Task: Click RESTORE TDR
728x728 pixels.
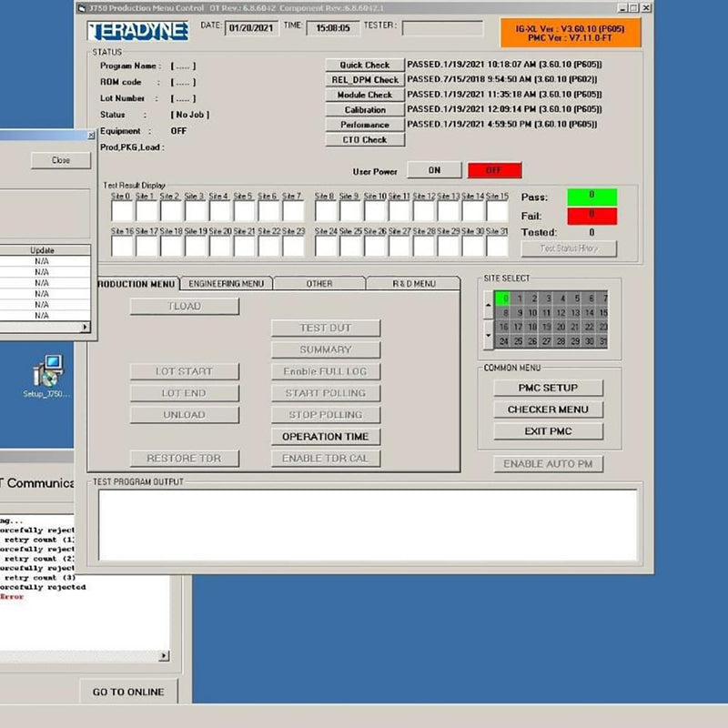Action: pos(185,459)
